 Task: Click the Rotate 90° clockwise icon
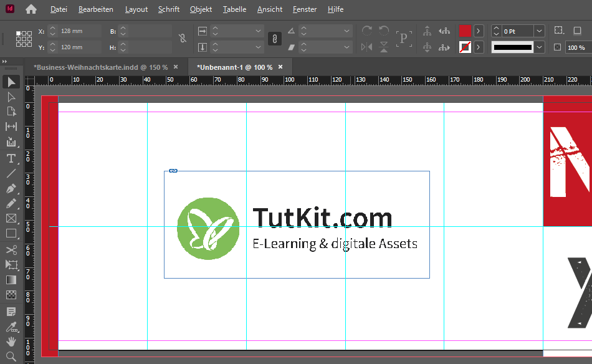click(366, 31)
